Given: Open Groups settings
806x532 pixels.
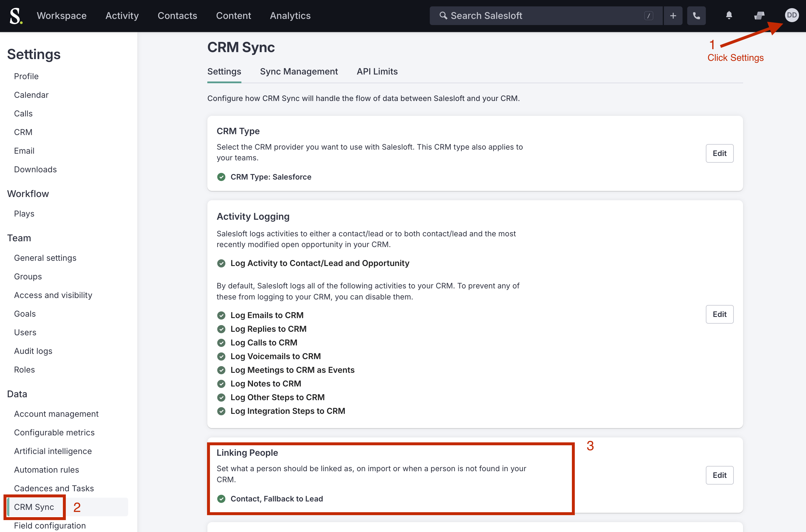Looking at the screenshot, I should [x=28, y=276].
